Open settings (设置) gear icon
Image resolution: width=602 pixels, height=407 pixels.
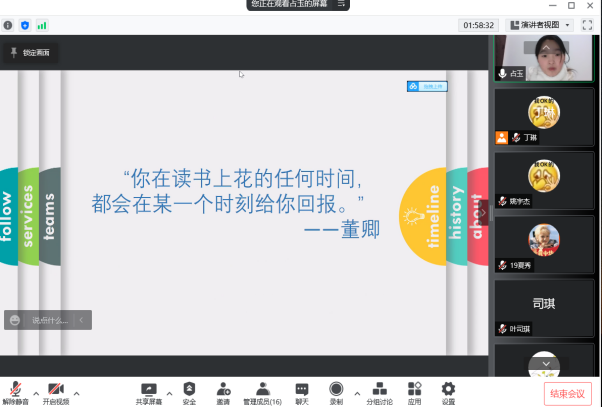(x=448, y=388)
